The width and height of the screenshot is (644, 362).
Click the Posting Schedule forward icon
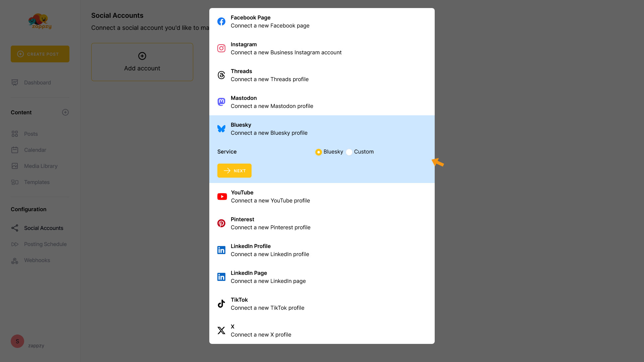[x=15, y=244]
